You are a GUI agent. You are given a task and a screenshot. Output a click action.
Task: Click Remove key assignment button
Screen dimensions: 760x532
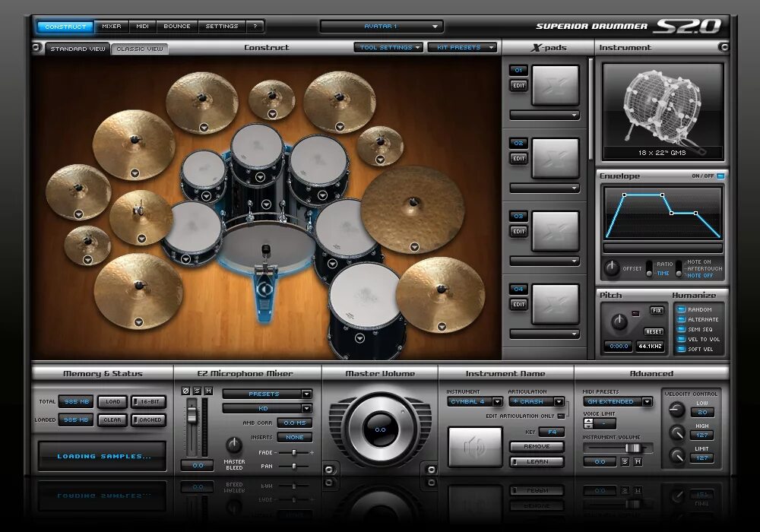(537, 446)
